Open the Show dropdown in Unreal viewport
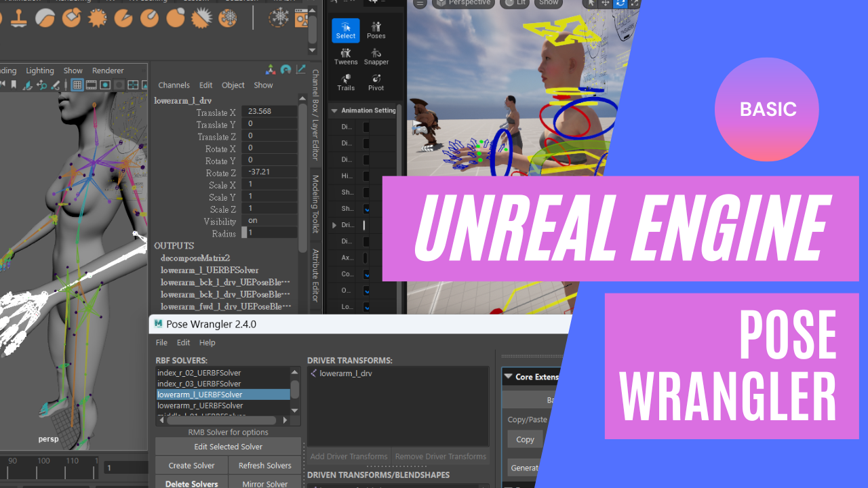868x488 pixels. pyautogui.click(x=549, y=3)
